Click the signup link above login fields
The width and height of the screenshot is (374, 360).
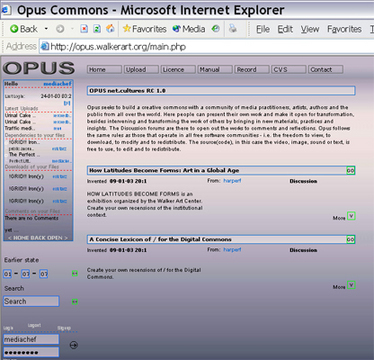(x=64, y=328)
